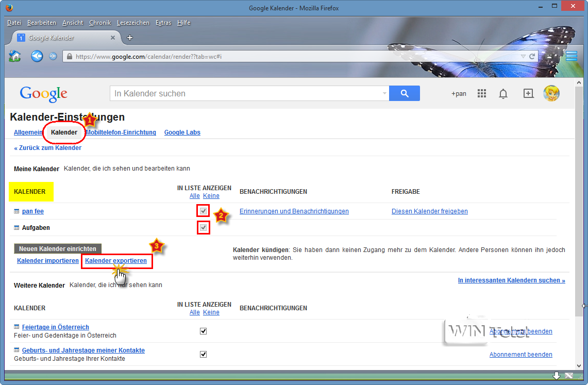
Task: Click Kalender exportieren link
Action: tap(116, 261)
